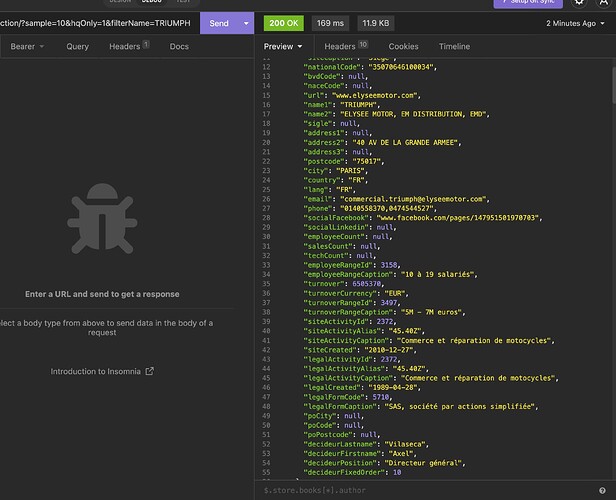Click the "10 à 19 salariés" value
Viewport: 616px width, 500px height.
(437, 275)
